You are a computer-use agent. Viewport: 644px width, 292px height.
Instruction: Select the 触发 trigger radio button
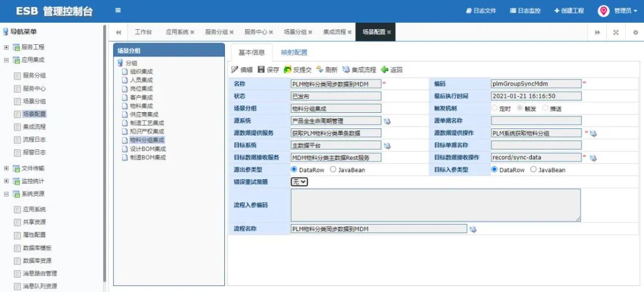coord(519,109)
